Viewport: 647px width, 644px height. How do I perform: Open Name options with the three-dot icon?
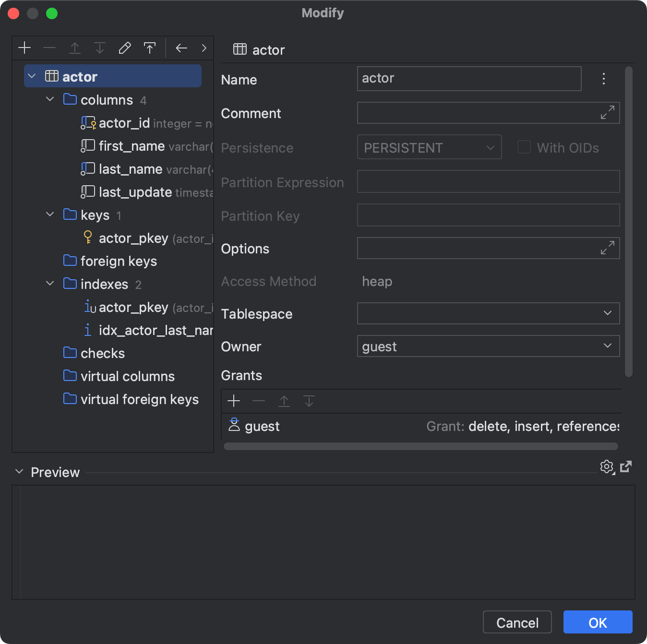pyautogui.click(x=603, y=78)
